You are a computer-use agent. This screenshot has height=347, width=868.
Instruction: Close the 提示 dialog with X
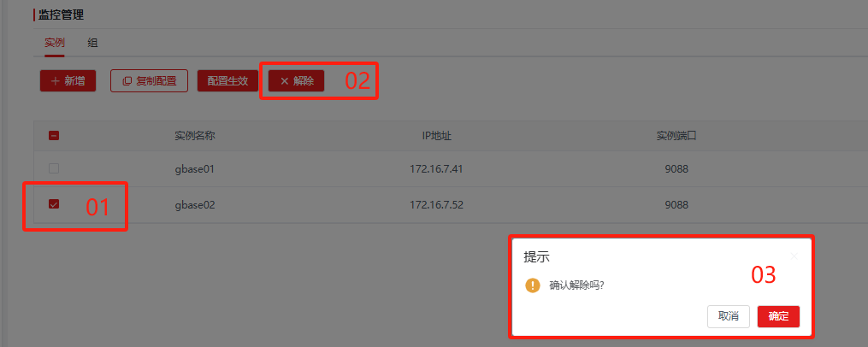point(794,256)
